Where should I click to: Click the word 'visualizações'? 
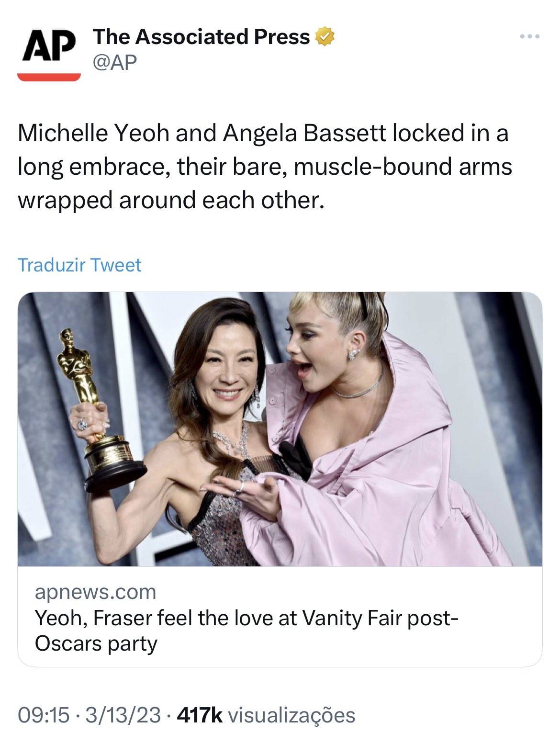(292, 715)
